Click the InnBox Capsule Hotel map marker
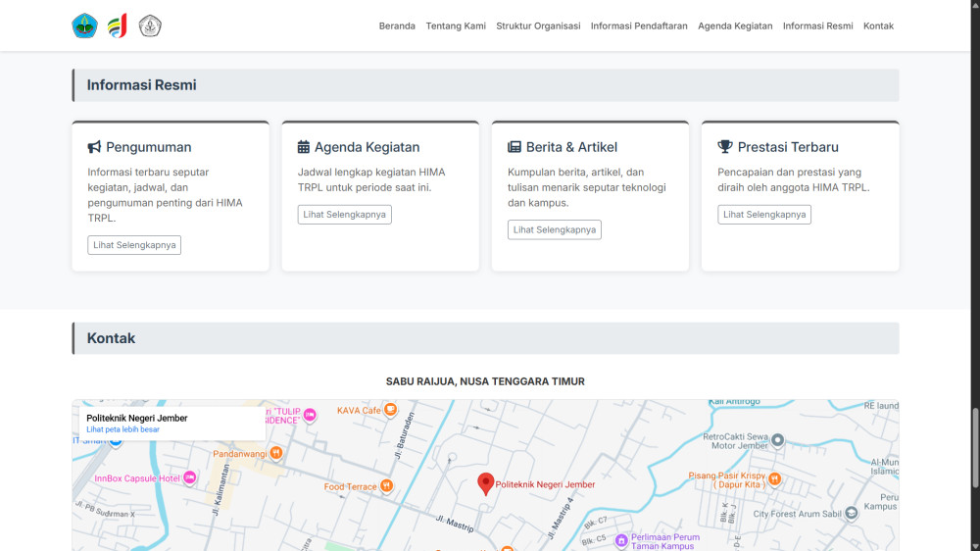Image resolution: width=980 pixels, height=551 pixels. click(x=189, y=477)
